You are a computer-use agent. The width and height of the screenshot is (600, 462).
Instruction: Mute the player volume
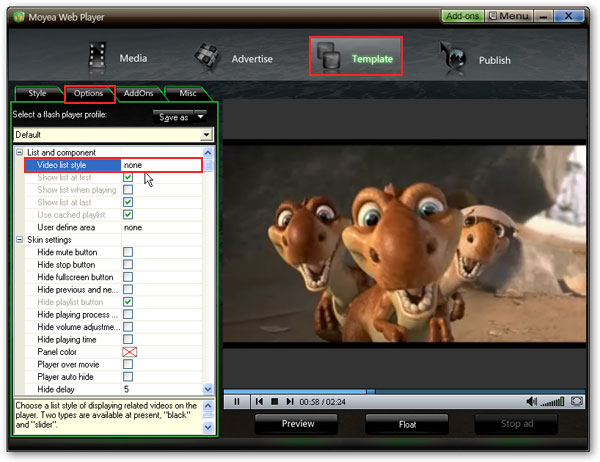coord(532,402)
